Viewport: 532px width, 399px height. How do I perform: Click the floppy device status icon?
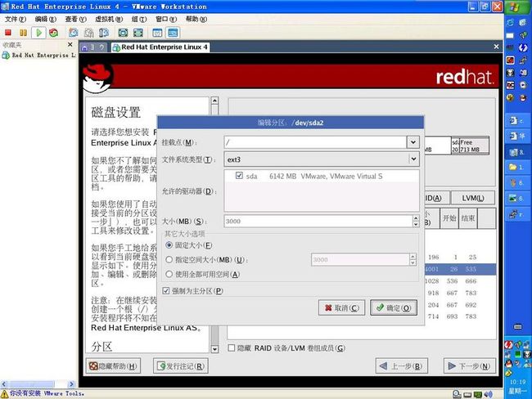pos(467,395)
